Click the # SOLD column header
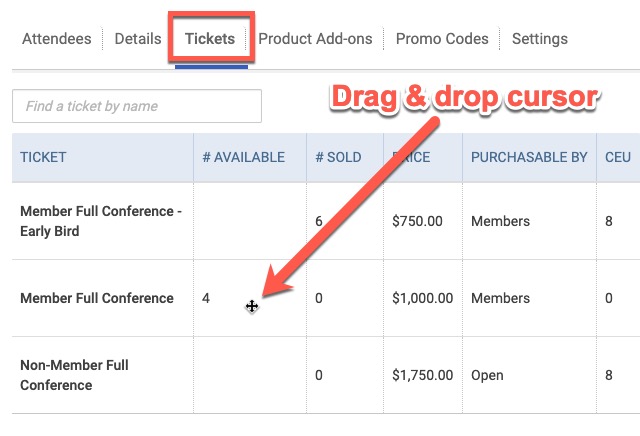Screen dimensions: 640x436 click(338, 157)
